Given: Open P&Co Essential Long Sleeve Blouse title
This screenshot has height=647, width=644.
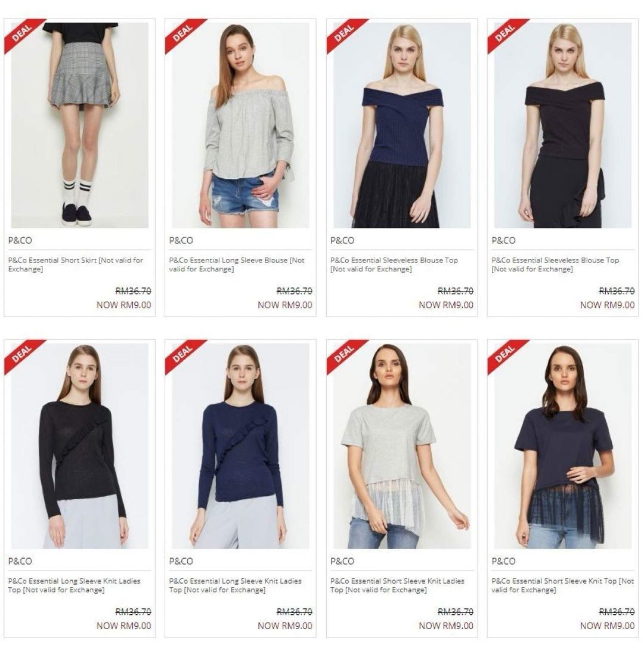Looking at the screenshot, I should click(237, 265).
